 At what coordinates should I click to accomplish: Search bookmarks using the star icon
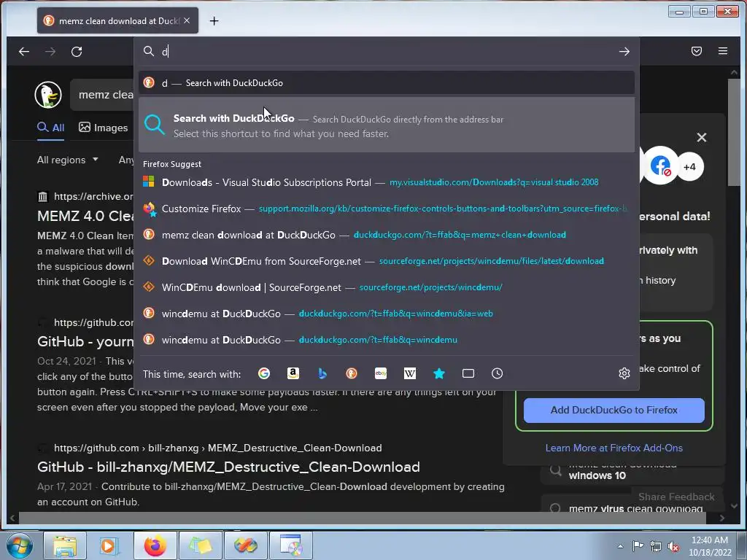click(439, 374)
